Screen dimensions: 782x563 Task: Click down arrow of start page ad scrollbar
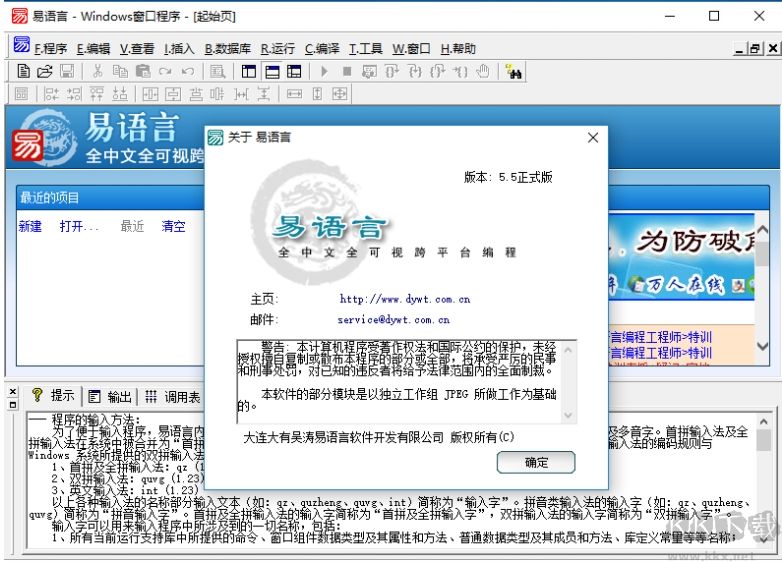pos(763,346)
